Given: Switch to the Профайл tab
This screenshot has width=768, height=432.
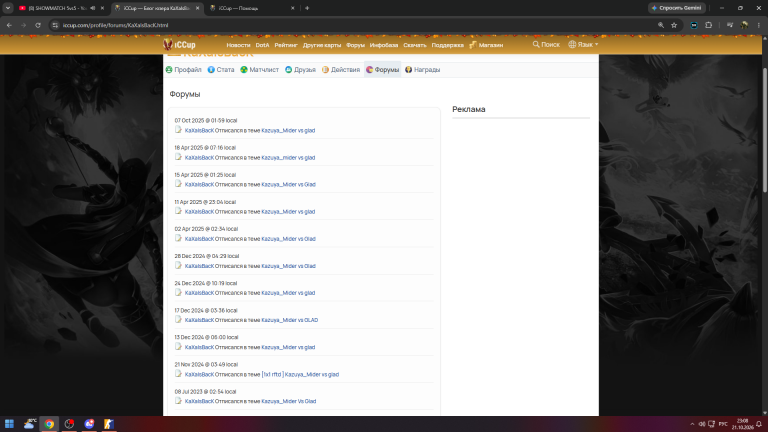Looking at the screenshot, I should pos(184,70).
